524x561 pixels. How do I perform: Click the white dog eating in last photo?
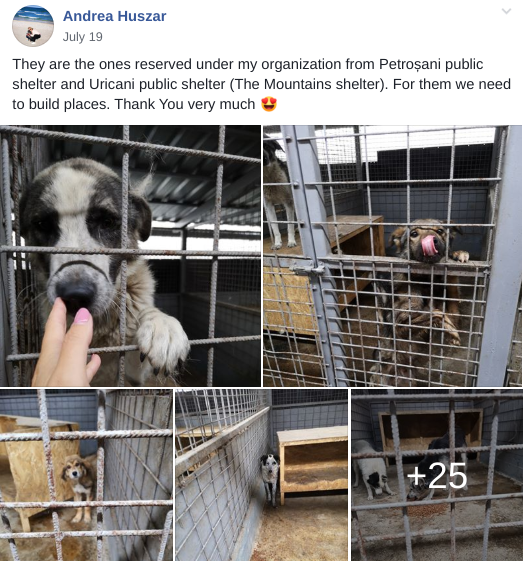370,469
